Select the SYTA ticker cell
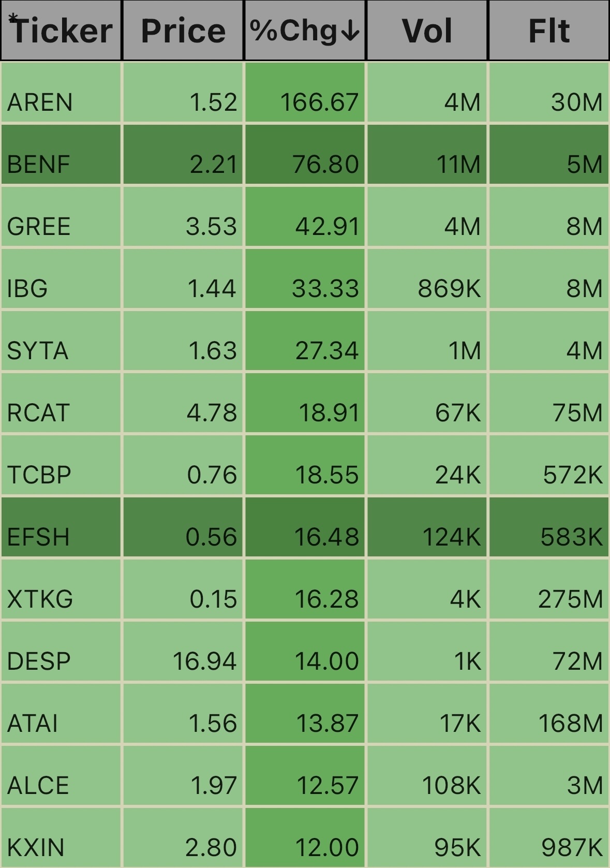 61,341
